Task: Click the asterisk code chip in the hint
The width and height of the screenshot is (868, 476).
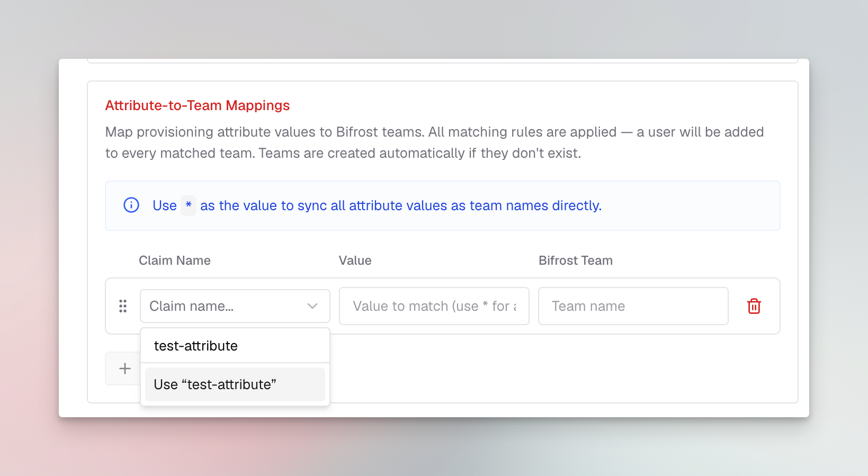Action: coord(189,205)
